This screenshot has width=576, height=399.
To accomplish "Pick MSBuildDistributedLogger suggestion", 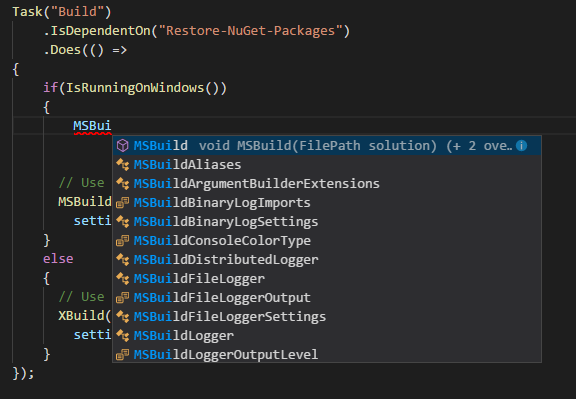I will click(x=327, y=260).
